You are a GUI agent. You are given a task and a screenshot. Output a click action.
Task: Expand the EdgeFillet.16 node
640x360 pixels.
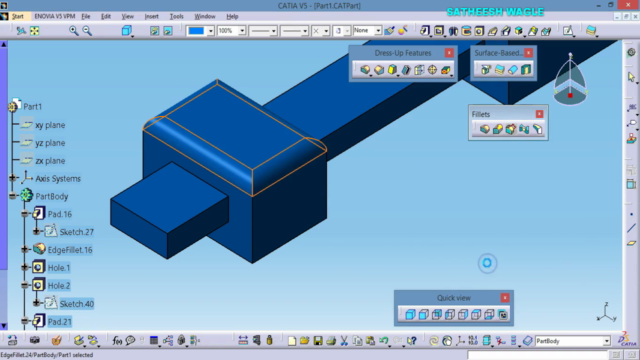click(25, 249)
